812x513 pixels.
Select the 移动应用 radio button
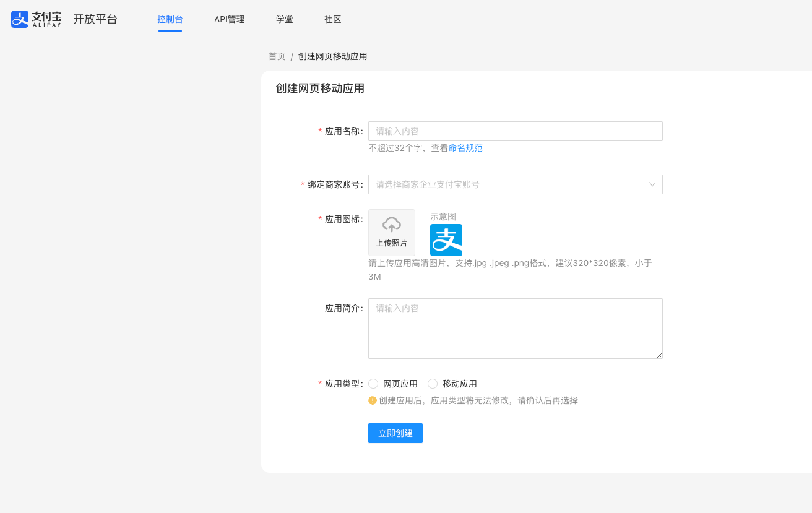coord(433,384)
